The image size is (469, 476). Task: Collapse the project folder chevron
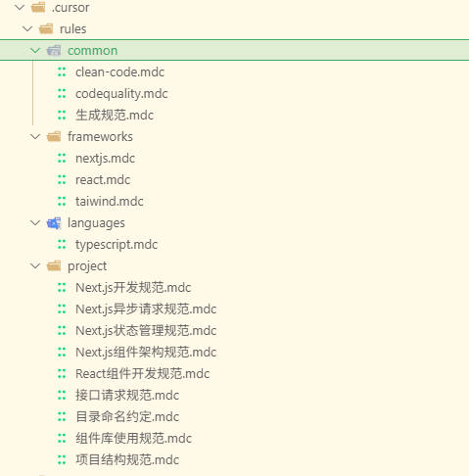pyautogui.click(x=35, y=266)
